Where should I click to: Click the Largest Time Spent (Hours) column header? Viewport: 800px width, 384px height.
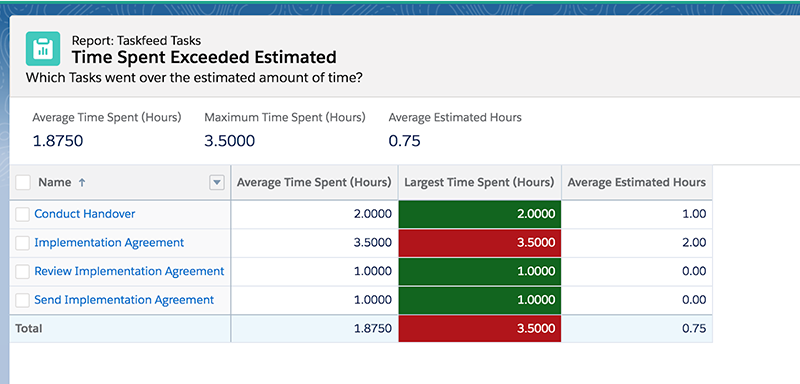[x=479, y=182]
